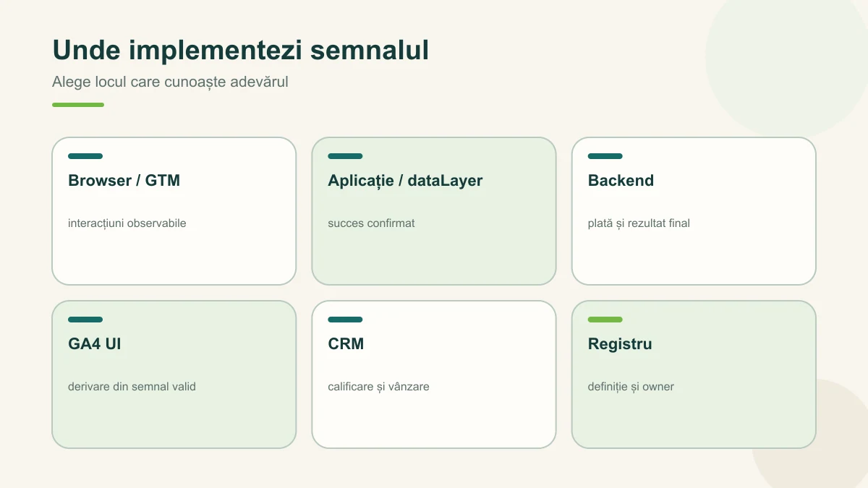Click the green underline beneath the subtitle
The image size is (868, 488).
[78, 105]
